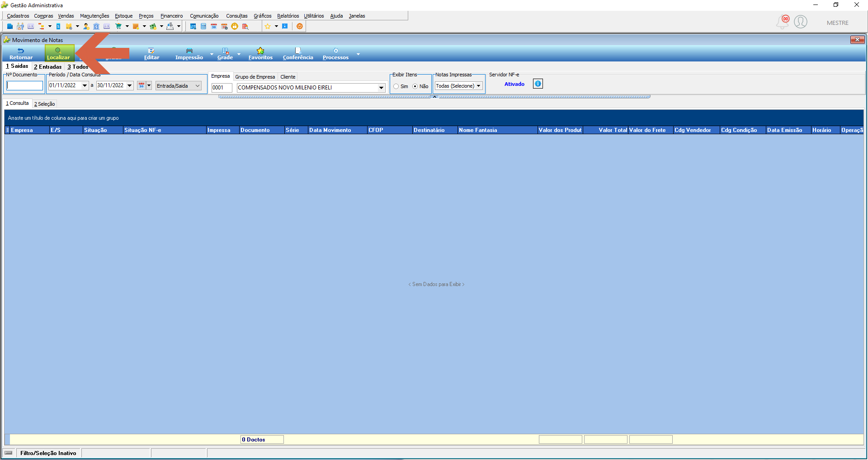Open the red building search icon
This screenshot has height=460, width=868.
pyautogui.click(x=245, y=26)
